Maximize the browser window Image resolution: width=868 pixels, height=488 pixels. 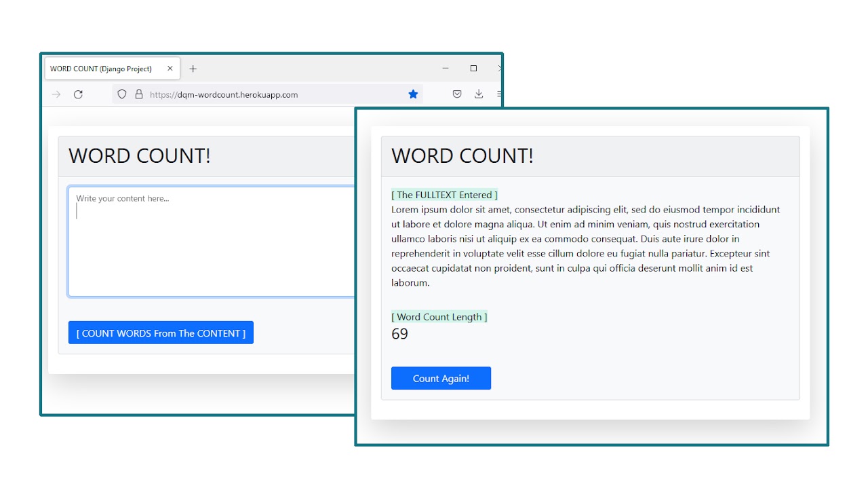(473, 69)
